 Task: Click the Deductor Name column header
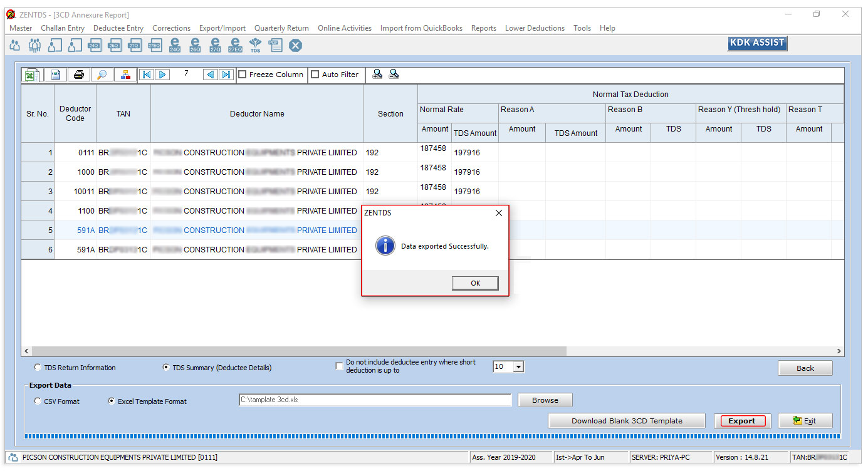tap(257, 114)
